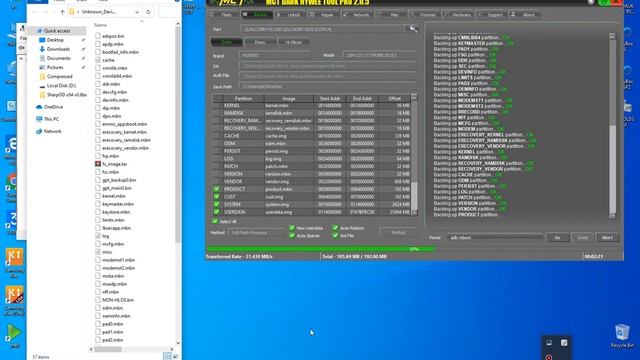640x360 pixels.
Task: Toggle the CUST partition checkbox
Action: [216, 197]
